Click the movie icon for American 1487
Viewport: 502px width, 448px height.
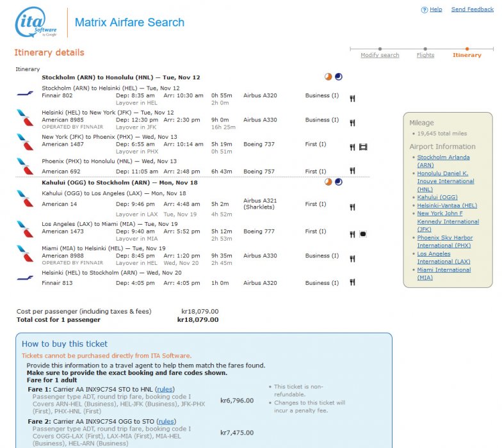point(363,147)
